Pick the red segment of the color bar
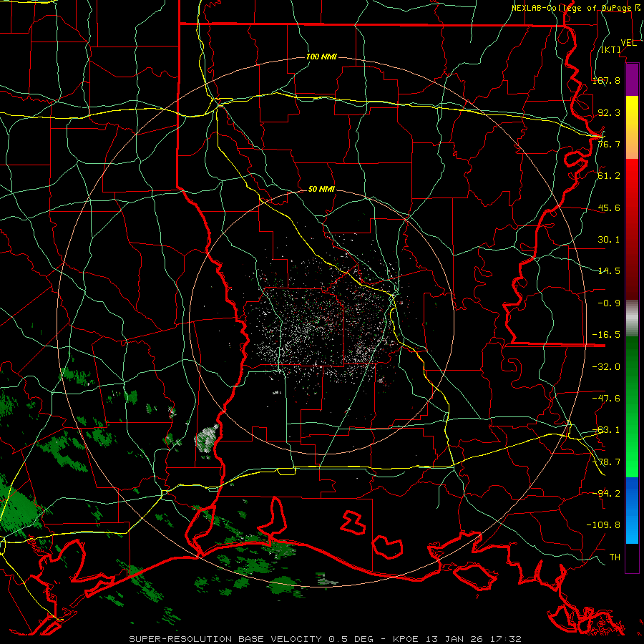Viewport: 644px width, 644px height. (x=632, y=229)
